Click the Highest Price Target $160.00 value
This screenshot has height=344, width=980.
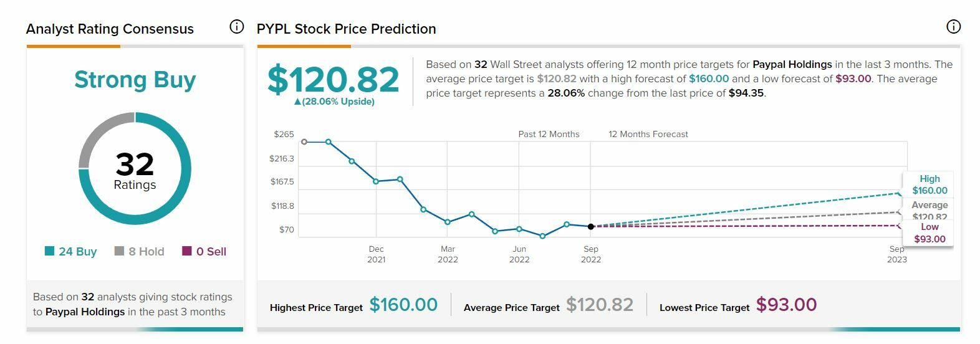(x=403, y=305)
